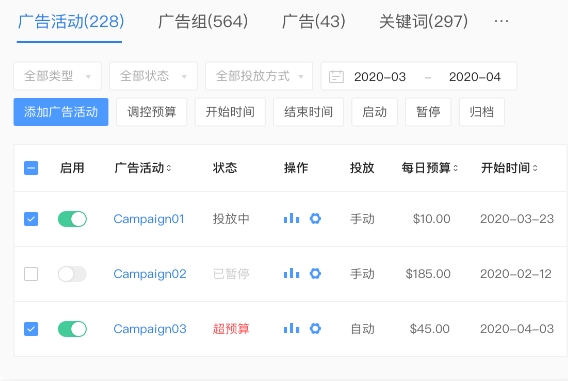Select the $185.00 budget cell
This screenshot has height=381, width=568.
tap(428, 274)
